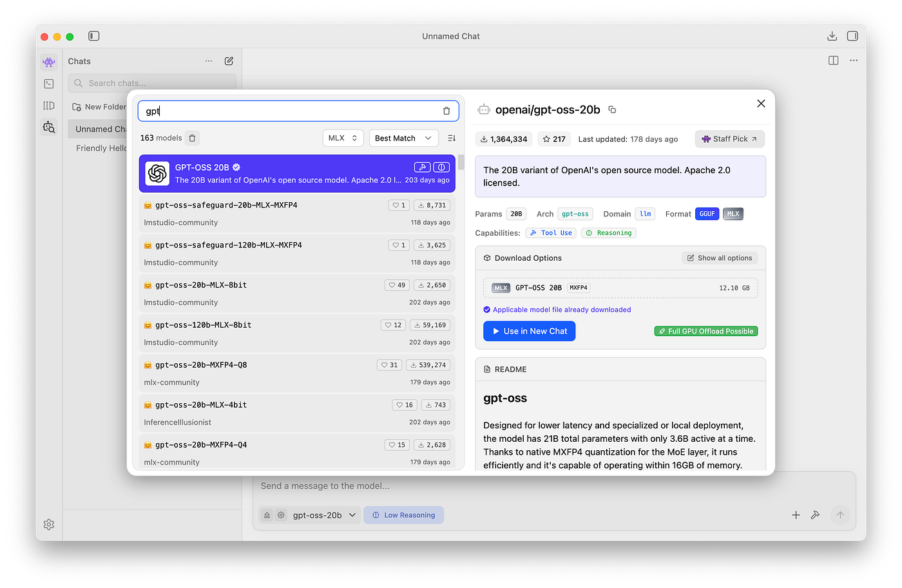Select gpt-oss-20b-MLX-4bit result
Viewport: 902px width, 588px height.
pos(297,413)
